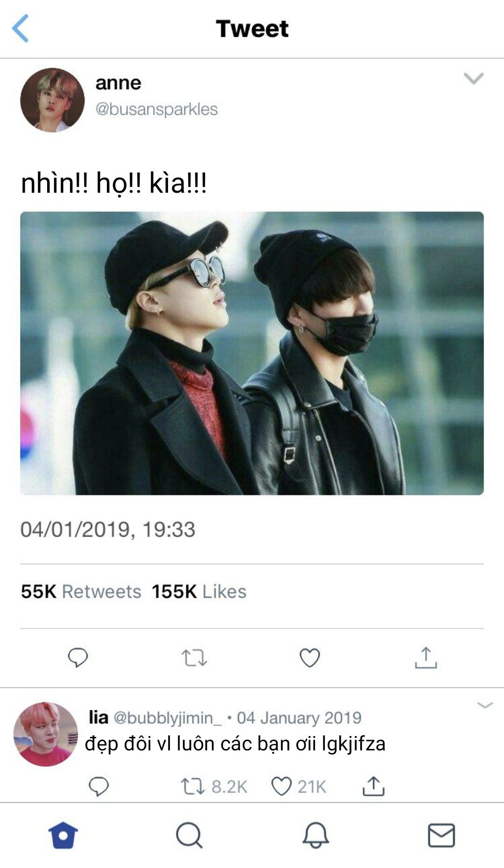View the 155K Likes list

pos(199,591)
